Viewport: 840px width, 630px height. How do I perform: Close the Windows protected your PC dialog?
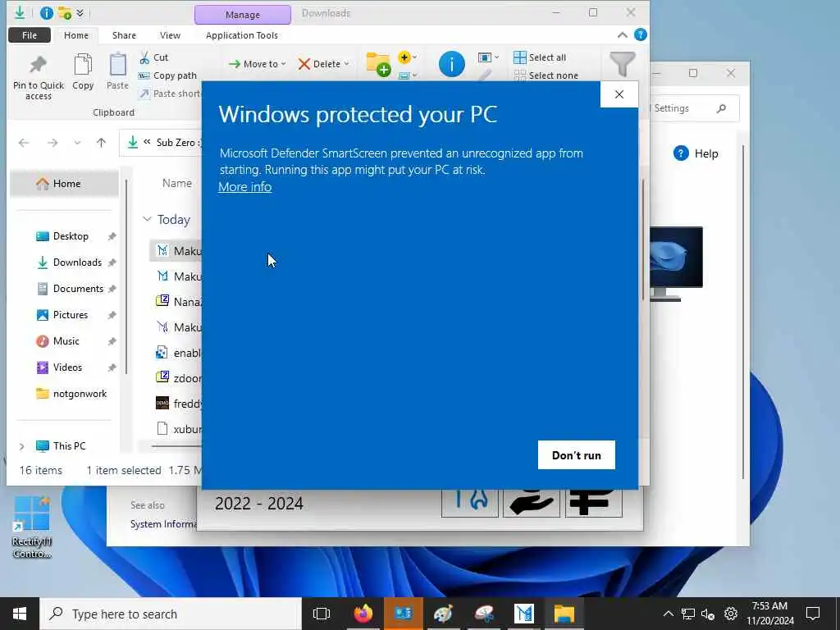point(619,94)
